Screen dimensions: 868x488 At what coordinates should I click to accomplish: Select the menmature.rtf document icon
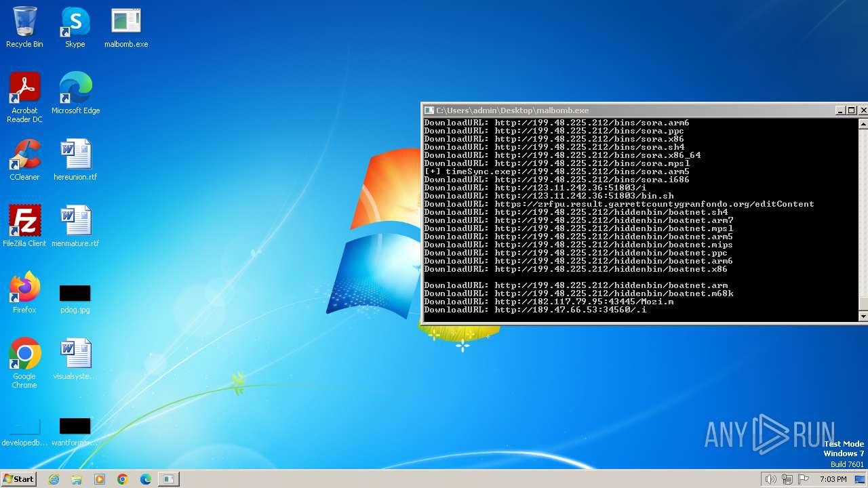(75, 226)
